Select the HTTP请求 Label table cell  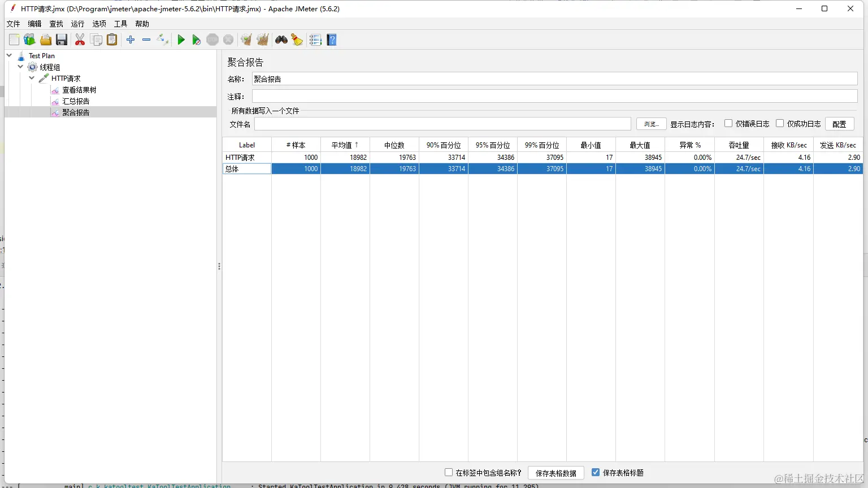[x=247, y=158]
